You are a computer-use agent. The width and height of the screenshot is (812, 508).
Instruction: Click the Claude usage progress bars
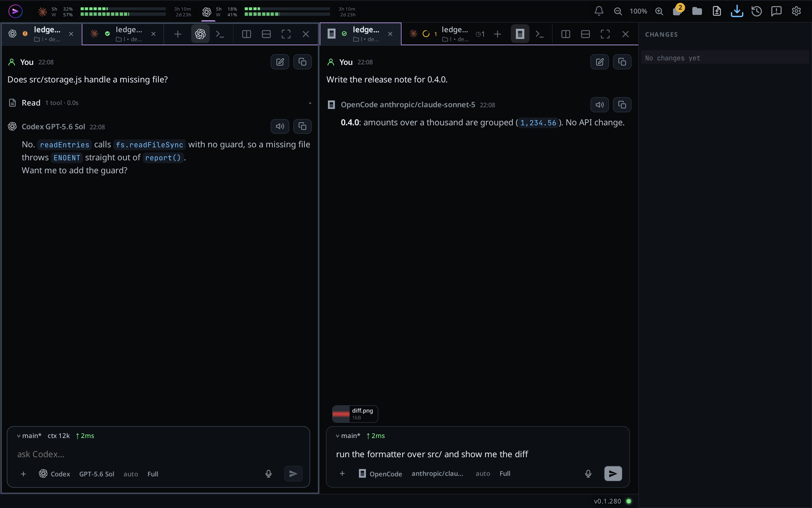click(x=123, y=11)
